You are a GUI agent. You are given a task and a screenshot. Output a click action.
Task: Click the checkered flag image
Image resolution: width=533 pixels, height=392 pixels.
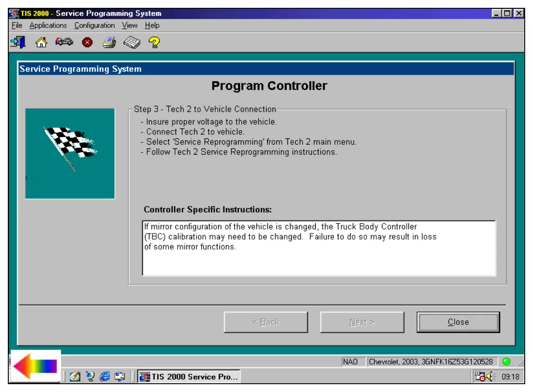click(x=70, y=153)
